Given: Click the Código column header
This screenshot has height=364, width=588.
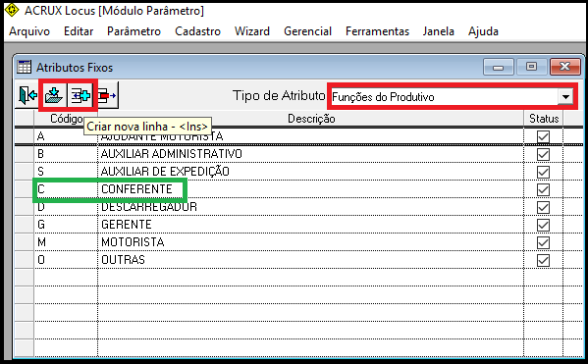Looking at the screenshot, I should point(66,119).
